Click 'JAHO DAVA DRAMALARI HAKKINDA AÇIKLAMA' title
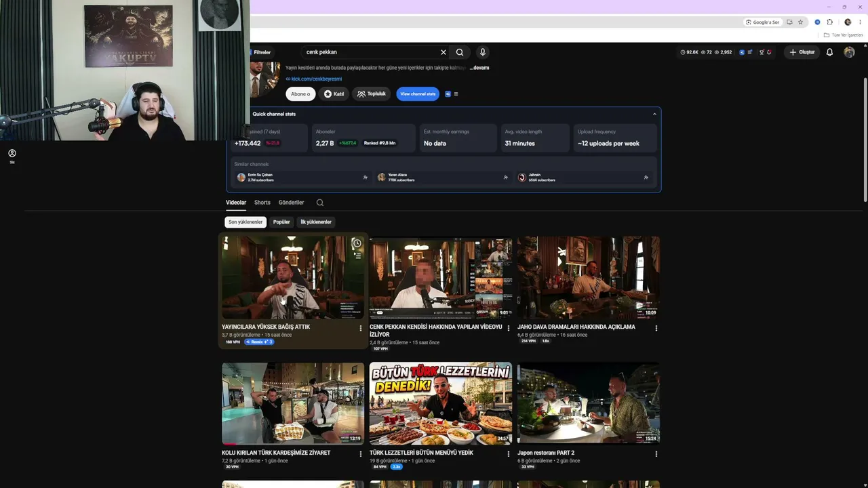This screenshot has width=868, height=488. (x=576, y=327)
